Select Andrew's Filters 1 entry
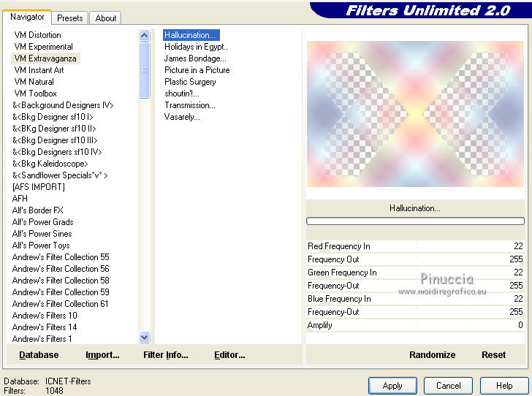The image size is (532, 396). pos(42,339)
